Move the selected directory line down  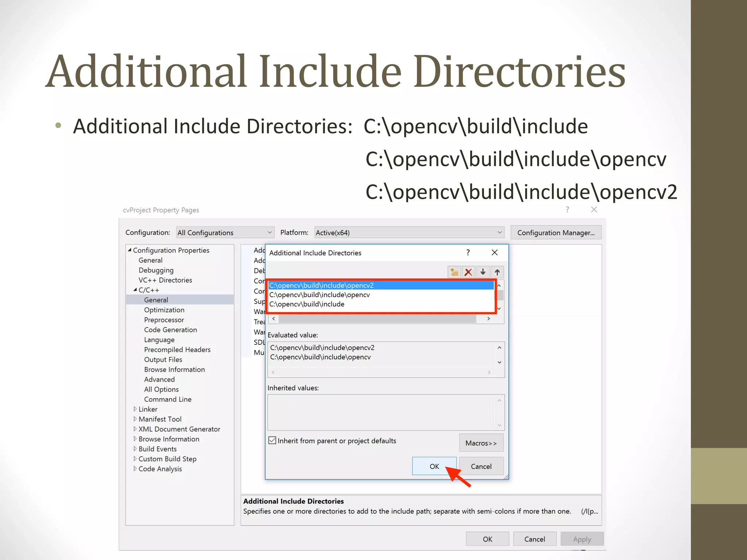tap(483, 272)
